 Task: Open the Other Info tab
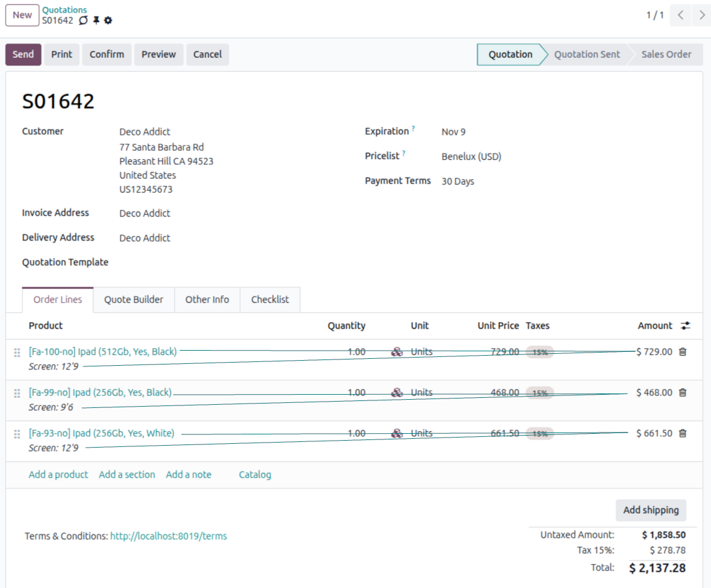pos(207,300)
